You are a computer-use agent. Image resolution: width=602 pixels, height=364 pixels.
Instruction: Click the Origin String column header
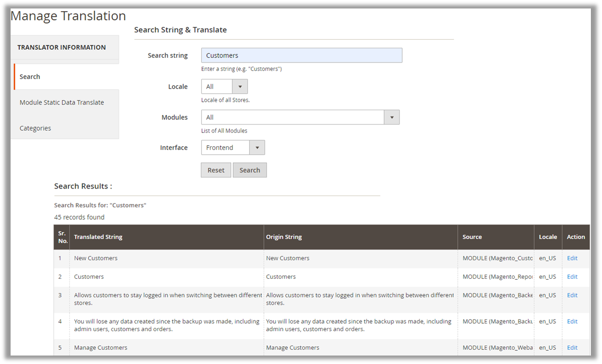tap(284, 237)
